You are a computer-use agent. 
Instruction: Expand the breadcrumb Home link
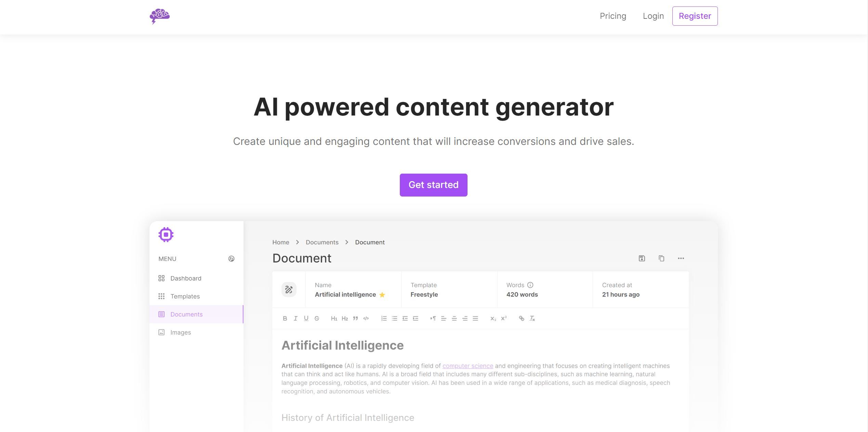[x=281, y=242]
